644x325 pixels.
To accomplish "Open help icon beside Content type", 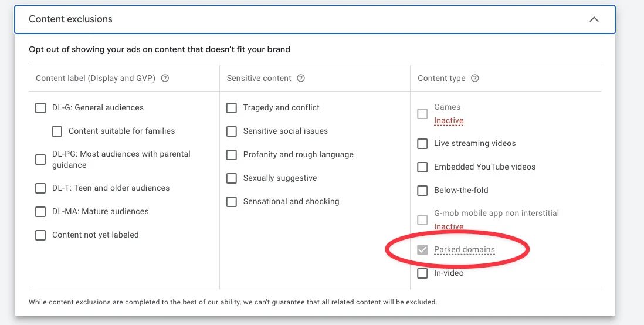I will [x=474, y=78].
